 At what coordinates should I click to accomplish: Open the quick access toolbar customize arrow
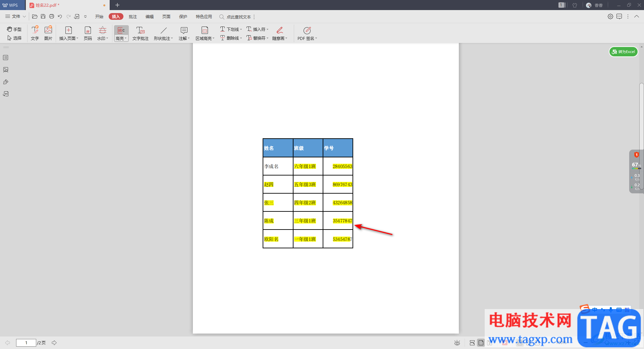tap(85, 16)
